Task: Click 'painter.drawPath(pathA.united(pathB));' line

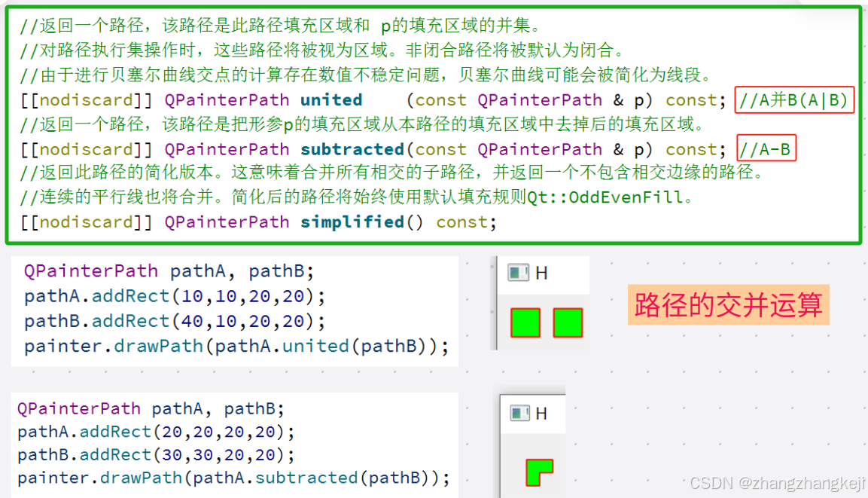Action: 236,346
